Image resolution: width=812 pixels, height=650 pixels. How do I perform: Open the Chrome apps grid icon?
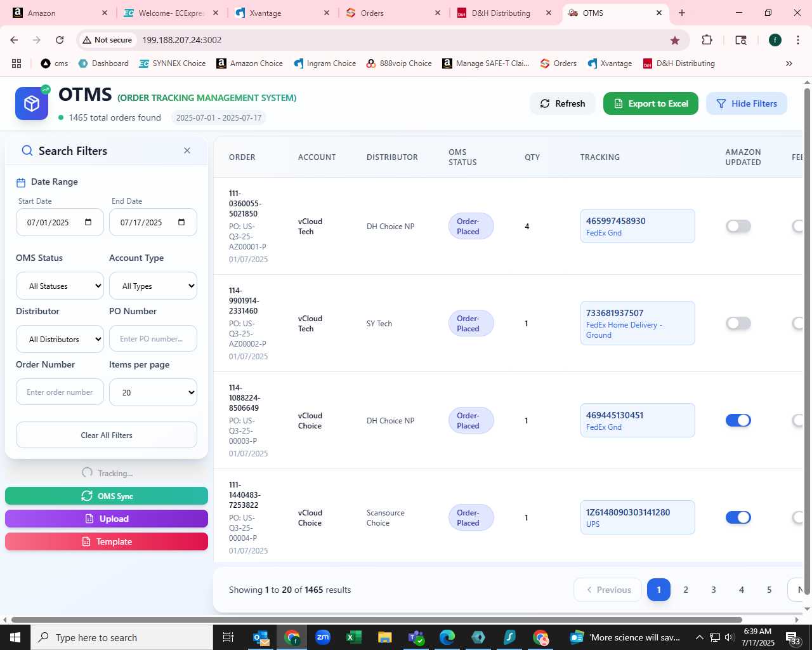[x=16, y=63]
